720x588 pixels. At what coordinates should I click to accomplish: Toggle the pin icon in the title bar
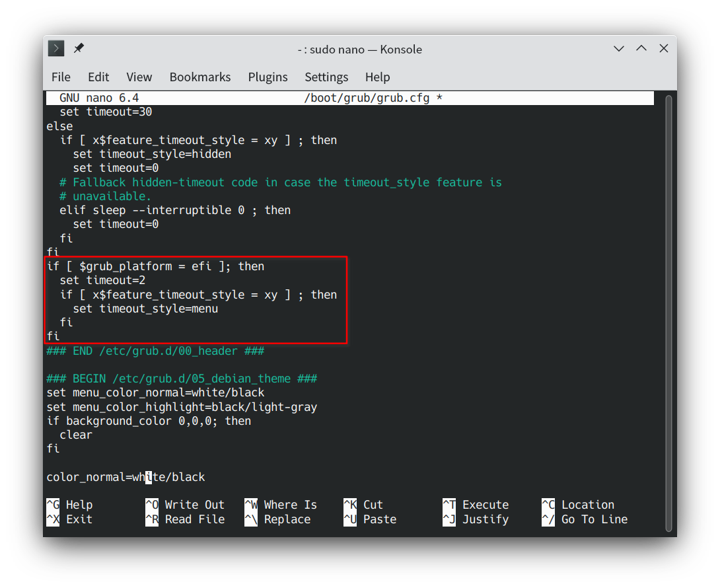click(79, 49)
